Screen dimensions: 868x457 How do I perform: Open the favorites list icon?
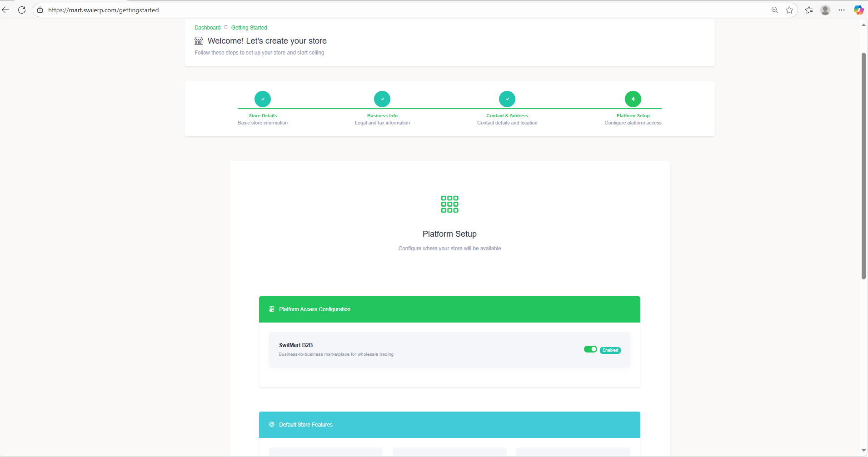click(809, 10)
